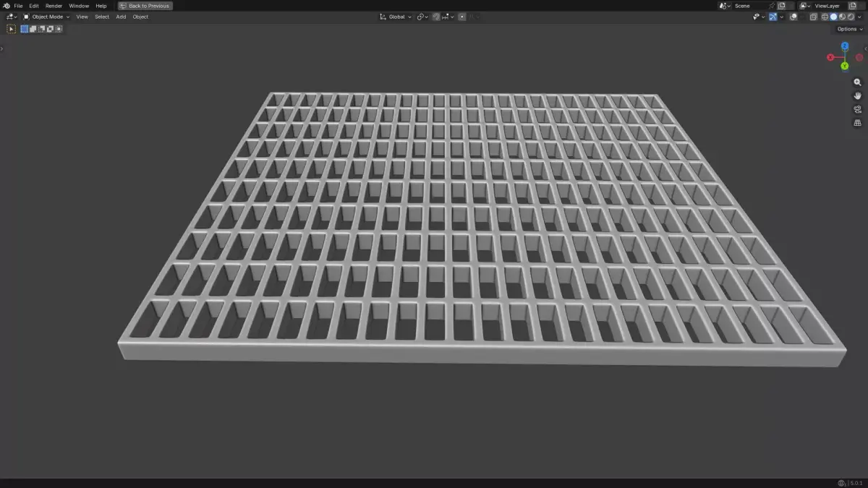Open the Window menu
Image resolution: width=868 pixels, height=488 pixels.
[79, 6]
